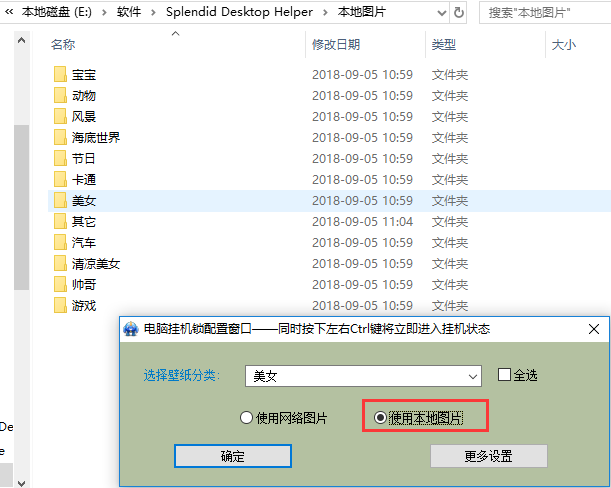Expand chevron after 软件 breadcrumb

pos(153,13)
